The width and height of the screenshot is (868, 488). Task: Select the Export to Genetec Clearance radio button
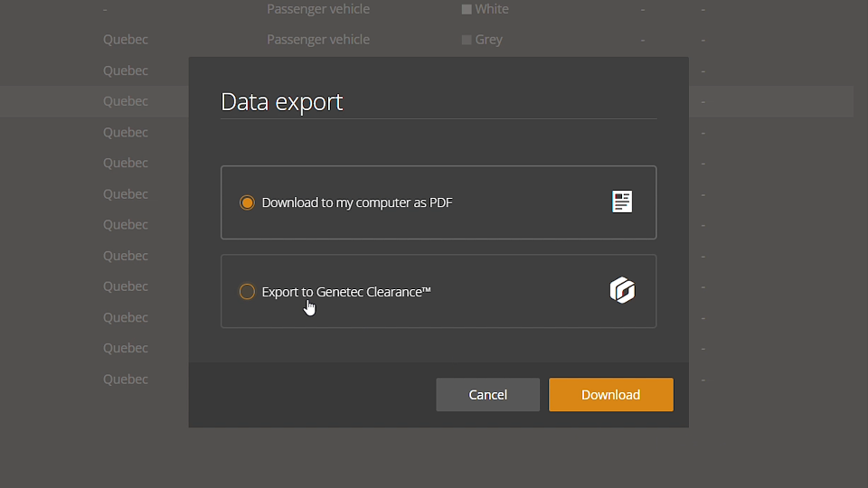pyautogui.click(x=247, y=291)
